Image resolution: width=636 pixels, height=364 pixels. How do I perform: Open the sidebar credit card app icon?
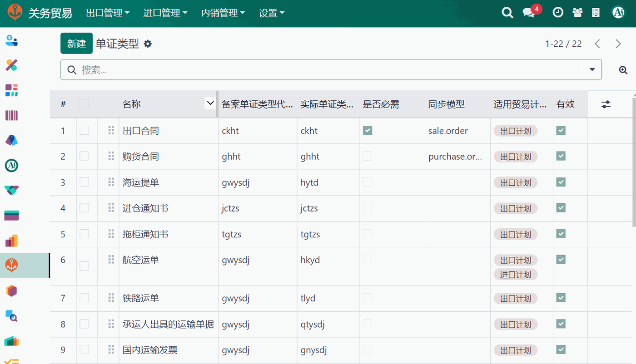coord(11,216)
